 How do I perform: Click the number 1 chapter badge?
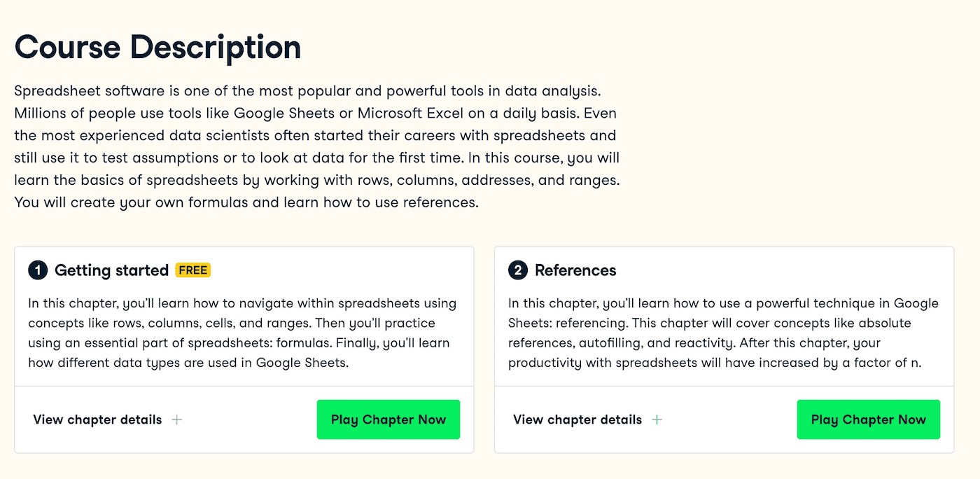coord(37,270)
